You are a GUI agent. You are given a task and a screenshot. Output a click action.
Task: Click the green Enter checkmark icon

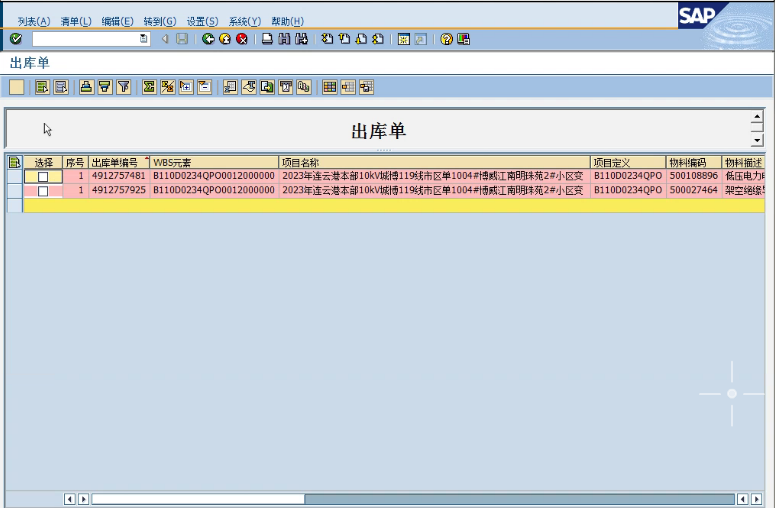(x=16, y=39)
